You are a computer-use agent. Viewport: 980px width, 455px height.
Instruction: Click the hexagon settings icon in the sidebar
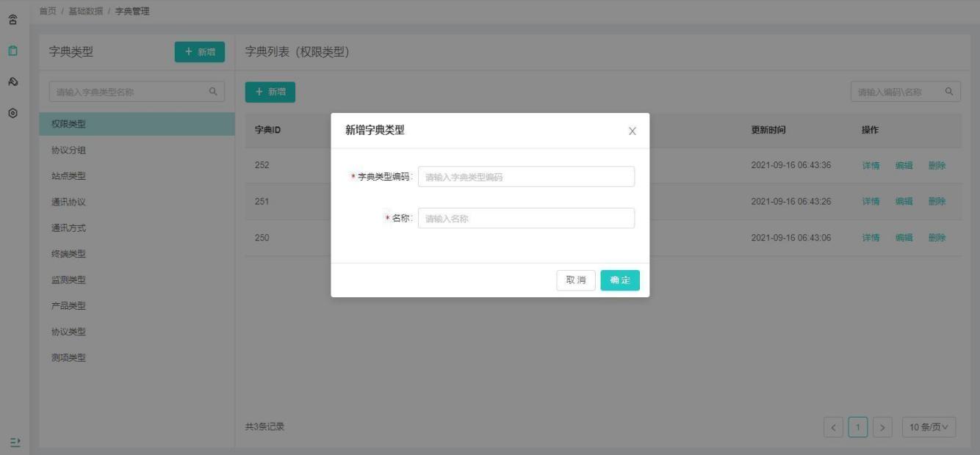coord(13,113)
